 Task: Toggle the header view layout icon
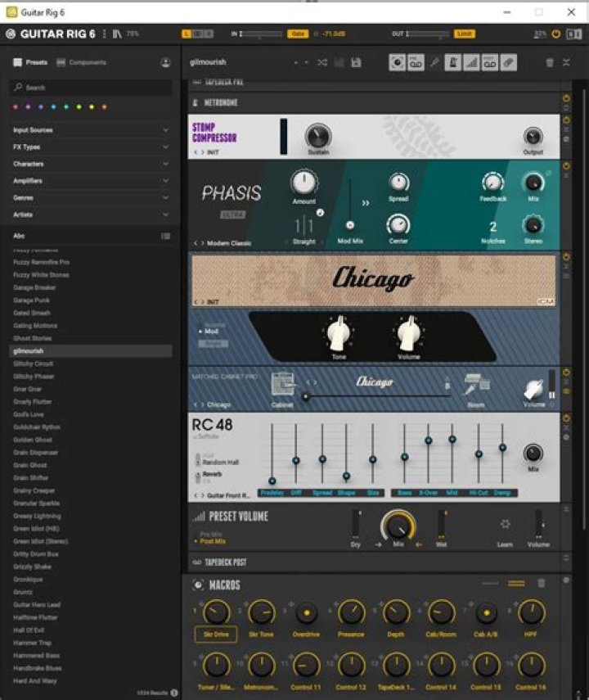point(573,34)
